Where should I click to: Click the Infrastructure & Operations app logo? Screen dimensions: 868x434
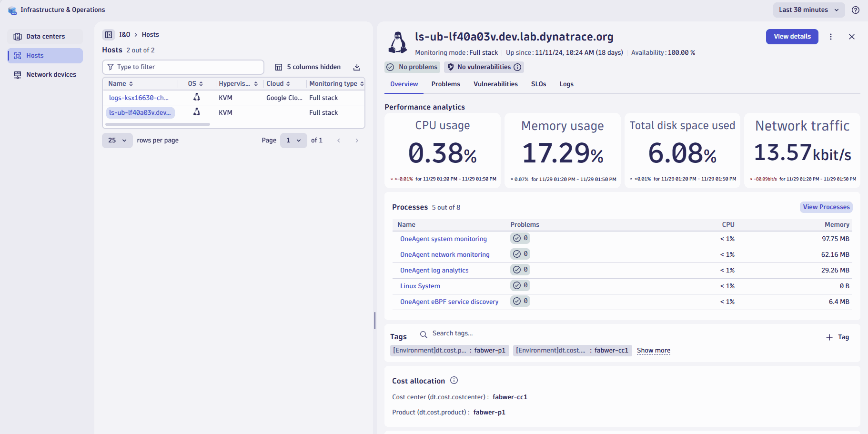coord(12,10)
